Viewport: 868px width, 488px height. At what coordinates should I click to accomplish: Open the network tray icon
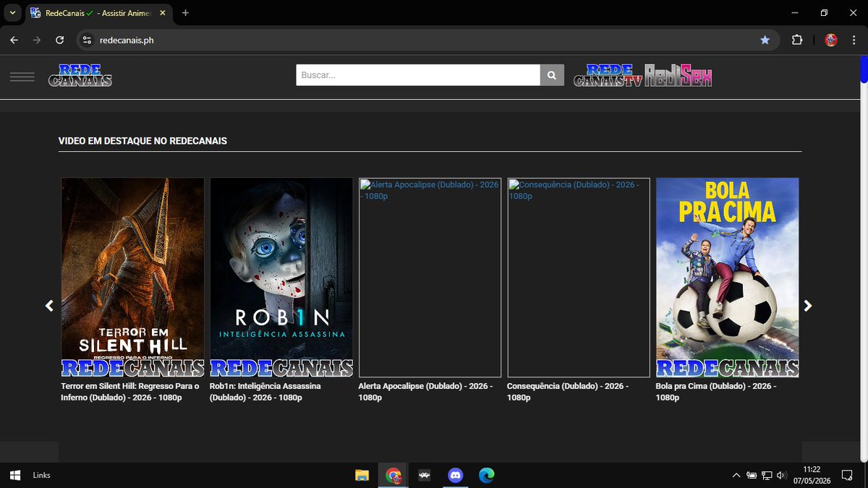(767, 475)
